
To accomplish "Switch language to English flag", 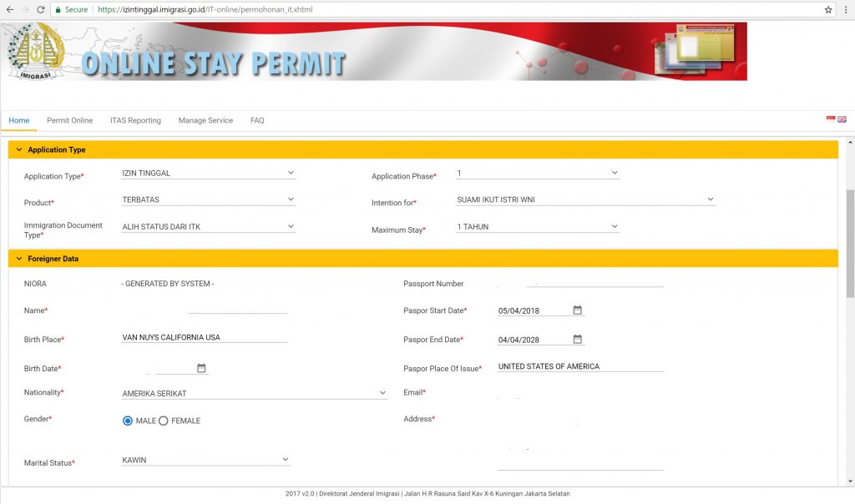I will pyautogui.click(x=842, y=119).
